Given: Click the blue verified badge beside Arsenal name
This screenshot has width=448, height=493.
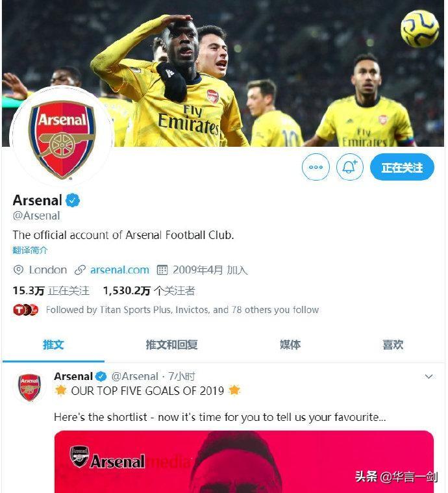Looking at the screenshot, I should coord(73,200).
